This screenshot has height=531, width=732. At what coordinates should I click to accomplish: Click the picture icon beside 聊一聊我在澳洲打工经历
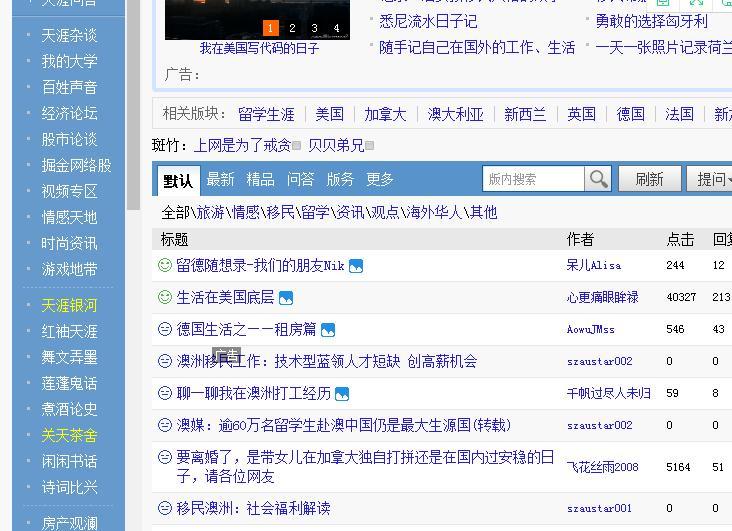(342, 394)
